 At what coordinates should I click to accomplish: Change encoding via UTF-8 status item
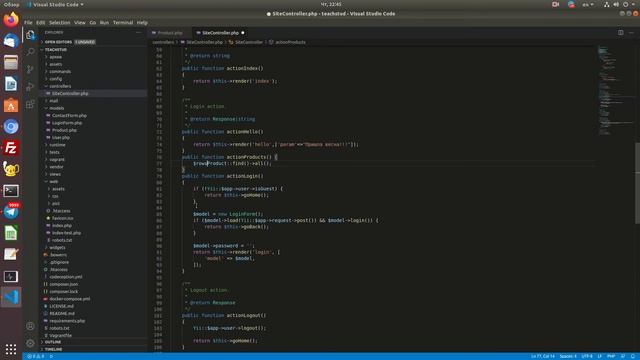click(587, 356)
